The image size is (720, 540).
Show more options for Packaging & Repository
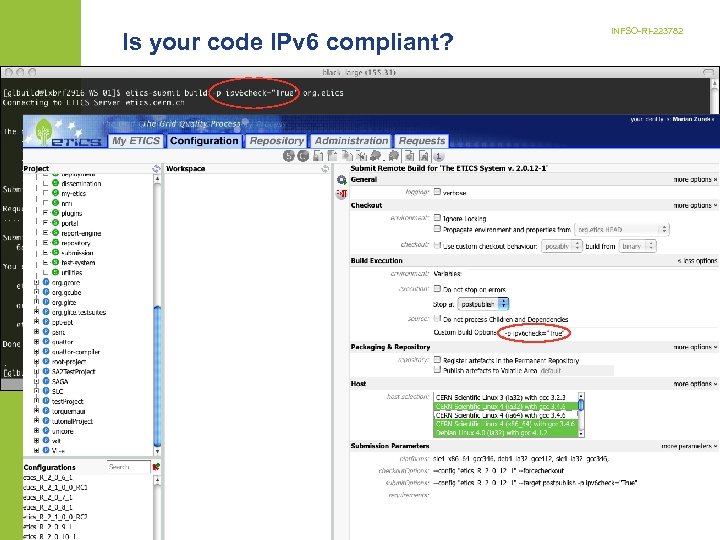pyautogui.click(x=695, y=347)
